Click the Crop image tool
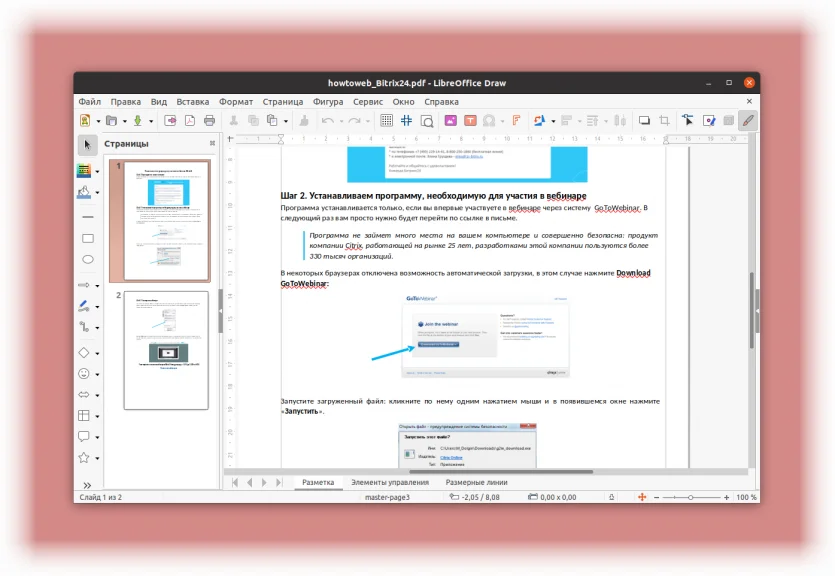835x576 pixels. (664, 121)
